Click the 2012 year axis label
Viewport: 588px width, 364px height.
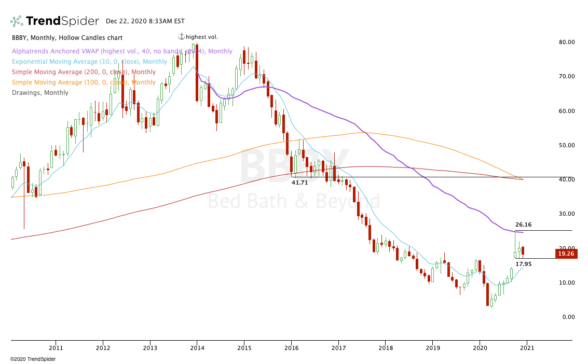point(103,348)
